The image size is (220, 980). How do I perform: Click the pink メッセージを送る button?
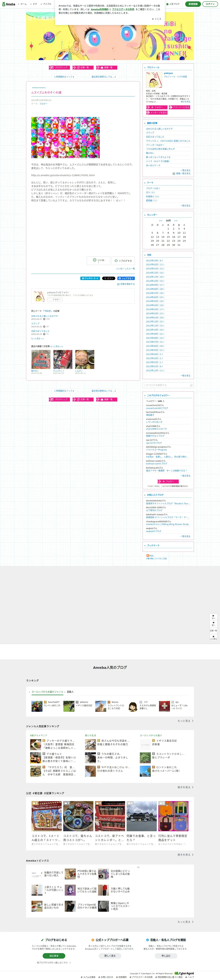click(x=157, y=113)
